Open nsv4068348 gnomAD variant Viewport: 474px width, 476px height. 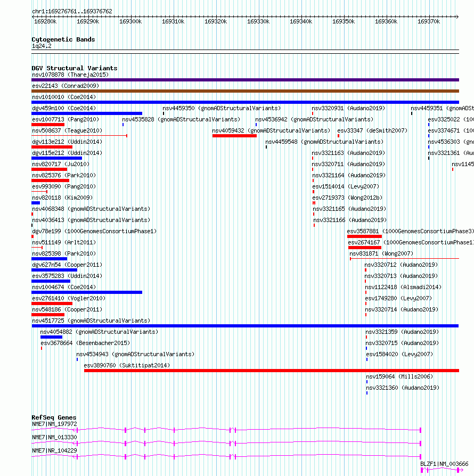tap(91, 209)
